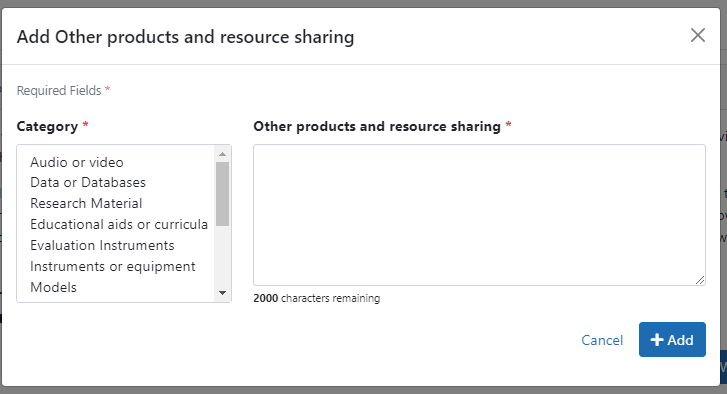Click the Category list scrollbar thumb
Viewport: 727px width, 394px height.
(223, 194)
